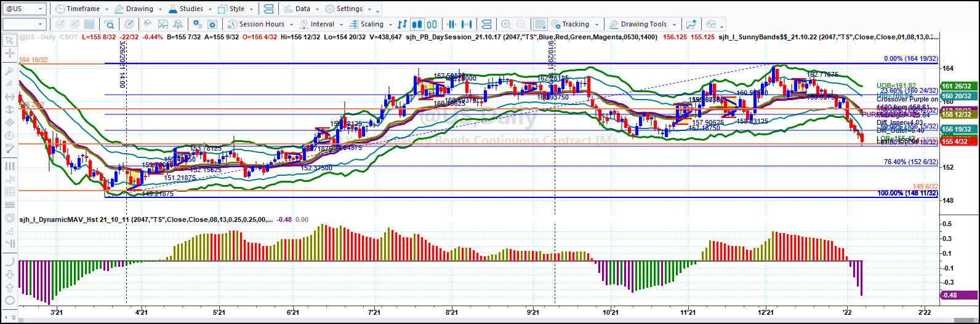Open the dropdown arrow beside the chat-wave icon
The height and width of the screenshot is (324, 980).
(x=721, y=26)
